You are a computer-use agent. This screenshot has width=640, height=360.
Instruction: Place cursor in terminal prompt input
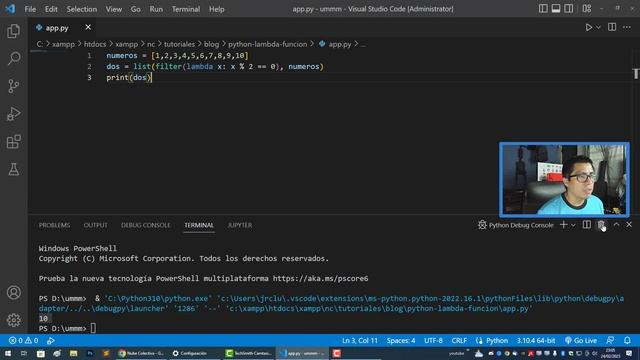(93, 328)
